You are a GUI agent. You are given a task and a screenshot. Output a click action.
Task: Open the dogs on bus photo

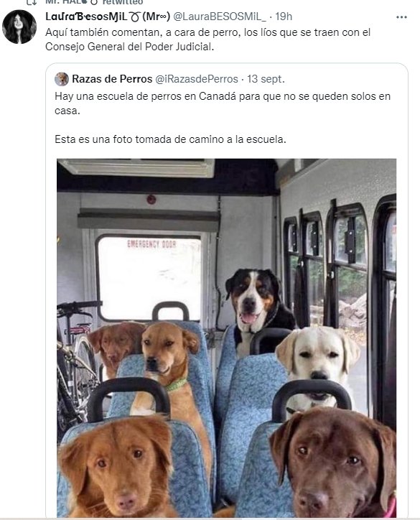point(226,338)
